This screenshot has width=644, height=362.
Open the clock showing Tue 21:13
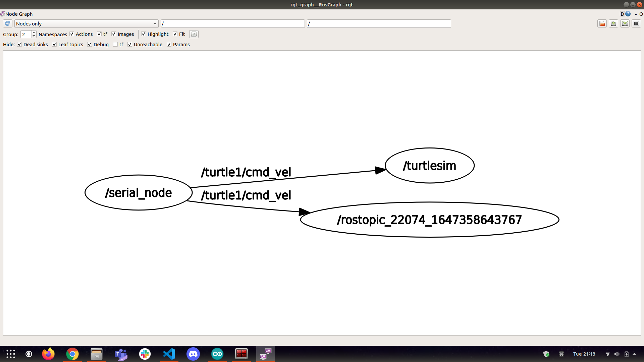coord(584,354)
